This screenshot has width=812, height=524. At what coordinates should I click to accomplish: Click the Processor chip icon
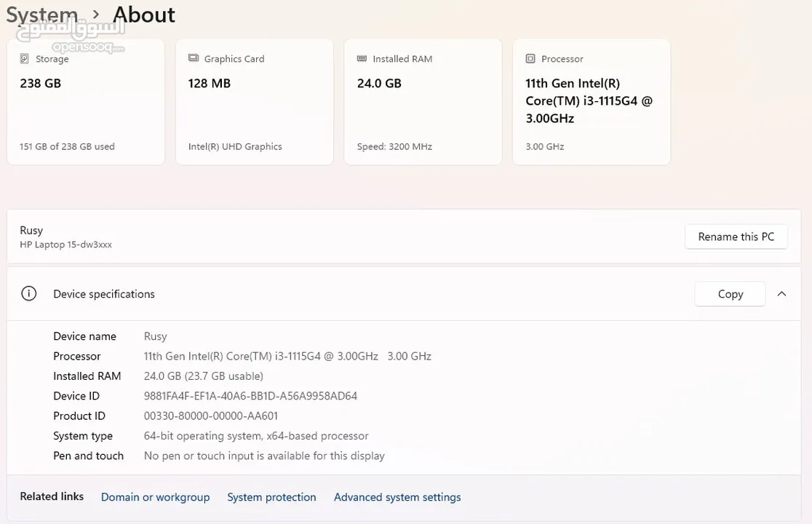[x=530, y=58]
